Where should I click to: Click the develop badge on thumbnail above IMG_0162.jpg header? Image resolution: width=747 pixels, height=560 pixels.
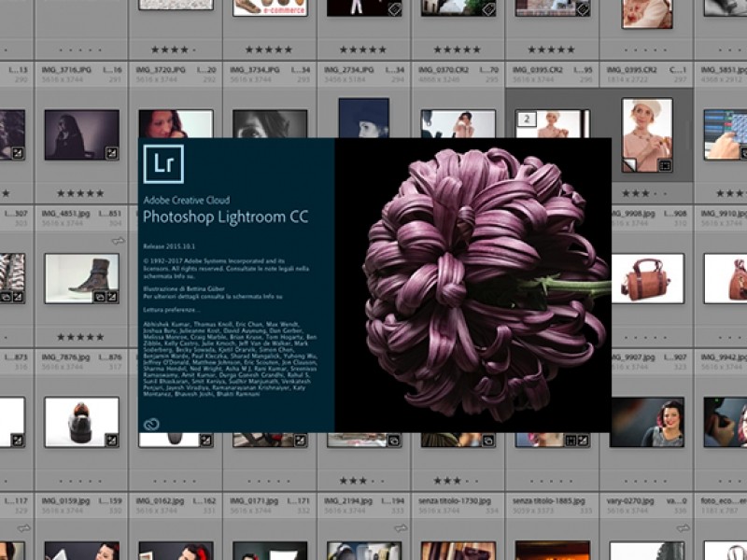[205, 441]
